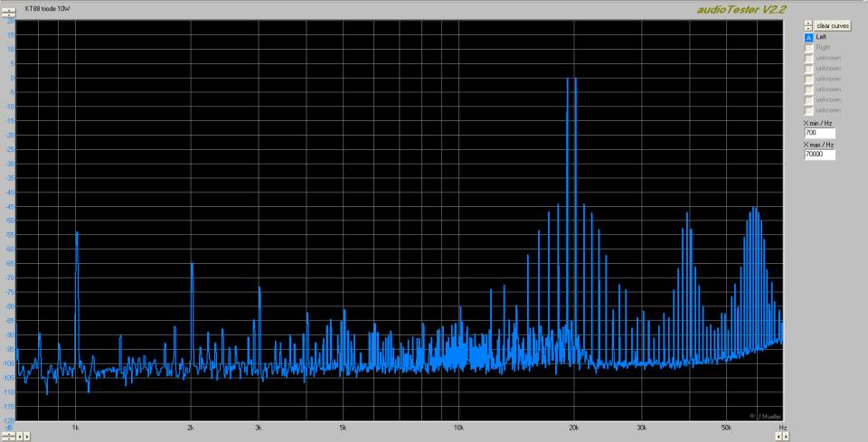Enable the Right channel curve checkbox

pyautogui.click(x=808, y=47)
